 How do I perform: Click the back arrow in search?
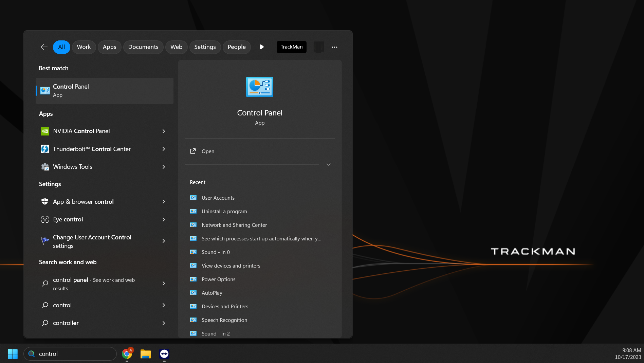(44, 47)
